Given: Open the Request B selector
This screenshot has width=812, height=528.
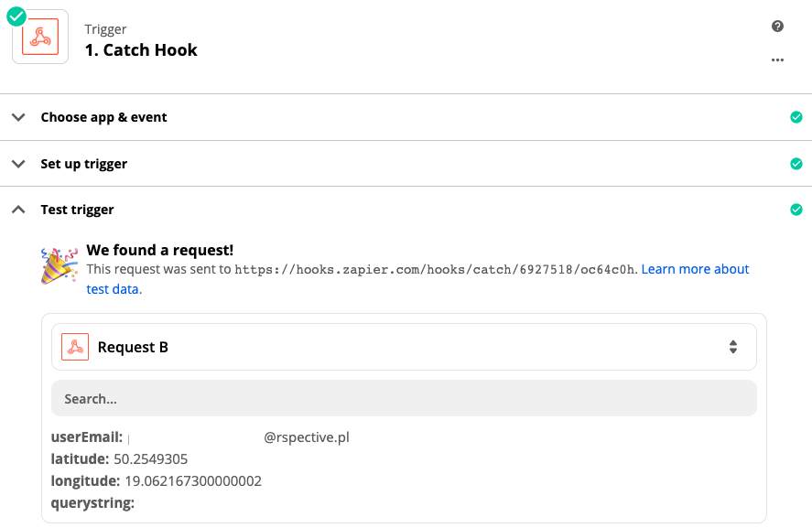Looking at the screenshot, I should 403,346.
